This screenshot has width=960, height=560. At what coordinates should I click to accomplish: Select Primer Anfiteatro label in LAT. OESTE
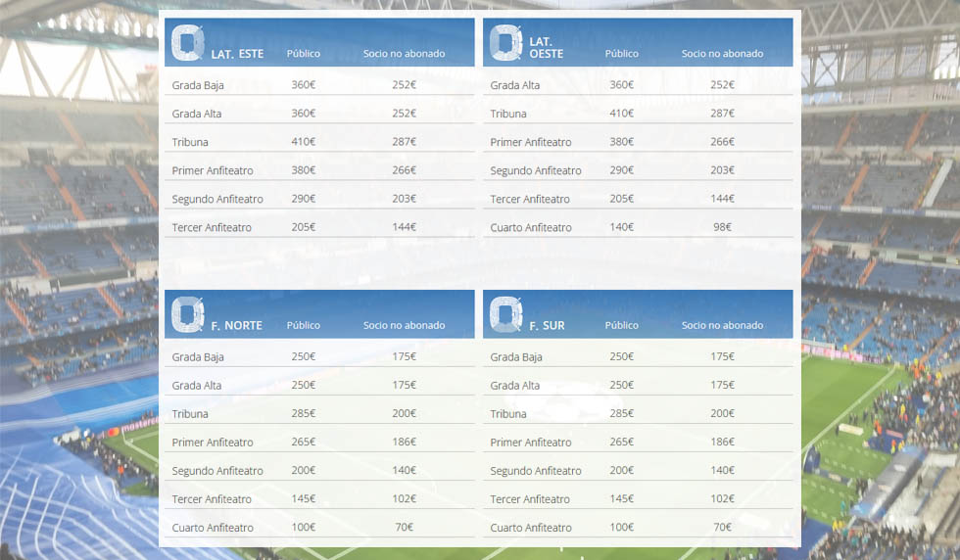click(x=531, y=142)
